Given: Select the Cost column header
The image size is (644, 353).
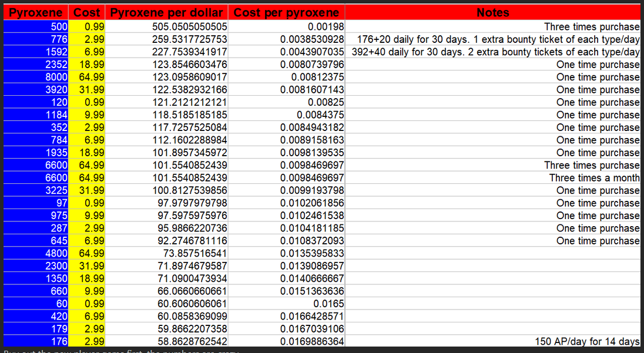Looking at the screenshot, I should tap(86, 12).
